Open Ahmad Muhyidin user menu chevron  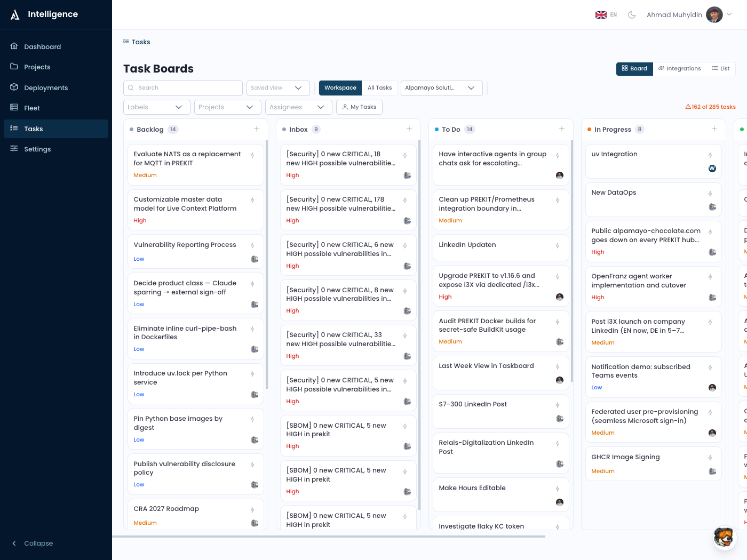[x=729, y=14]
